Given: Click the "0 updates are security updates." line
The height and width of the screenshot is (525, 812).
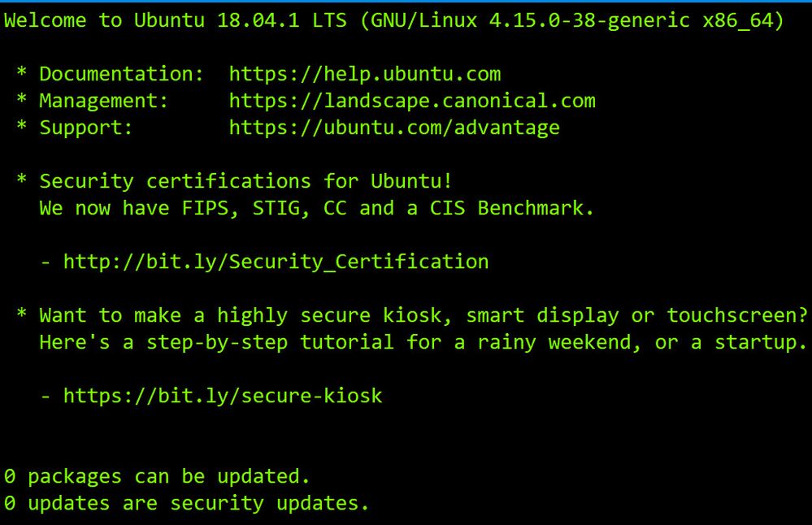Looking at the screenshot, I should (186, 504).
